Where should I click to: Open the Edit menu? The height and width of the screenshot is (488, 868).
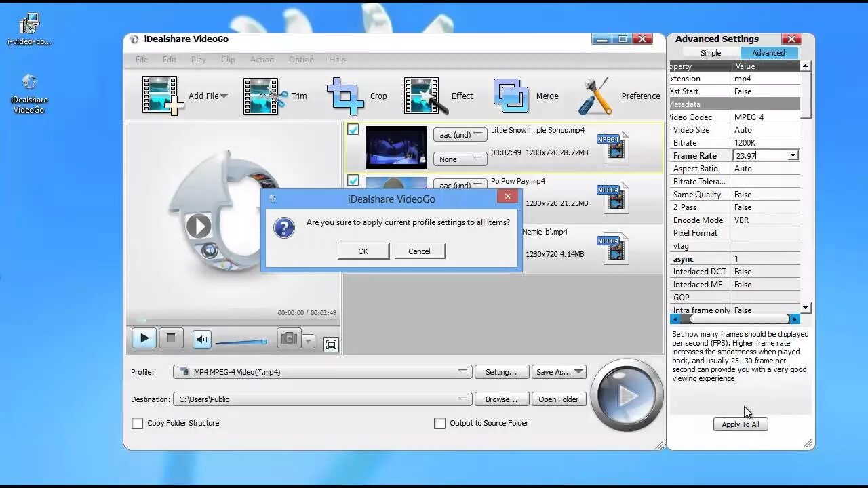pyautogui.click(x=170, y=60)
